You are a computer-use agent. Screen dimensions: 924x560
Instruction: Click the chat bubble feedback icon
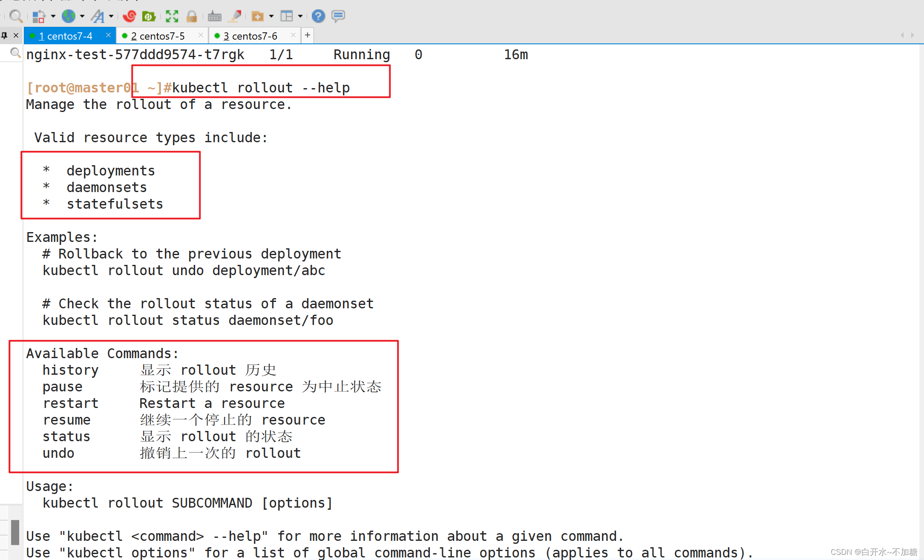coord(338,16)
